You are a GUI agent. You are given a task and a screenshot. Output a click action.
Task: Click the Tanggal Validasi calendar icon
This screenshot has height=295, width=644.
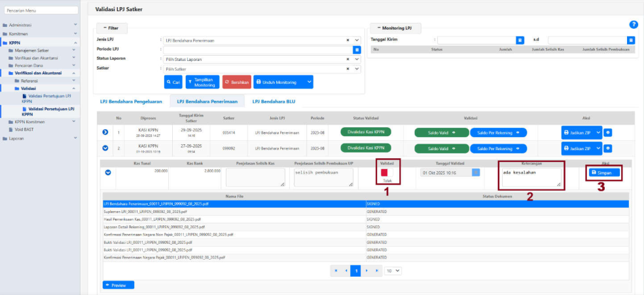click(x=476, y=172)
